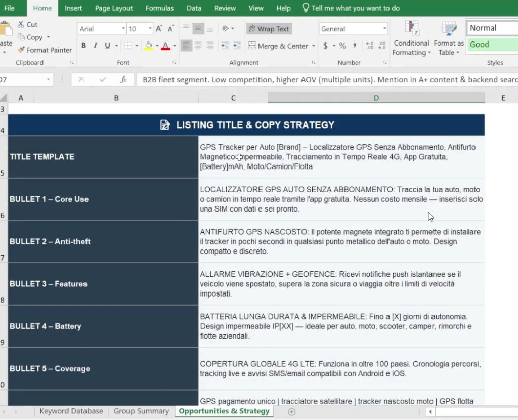Select the Normal cell style
The width and height of the screenshot is (518, 420).
tap(492, 28)
